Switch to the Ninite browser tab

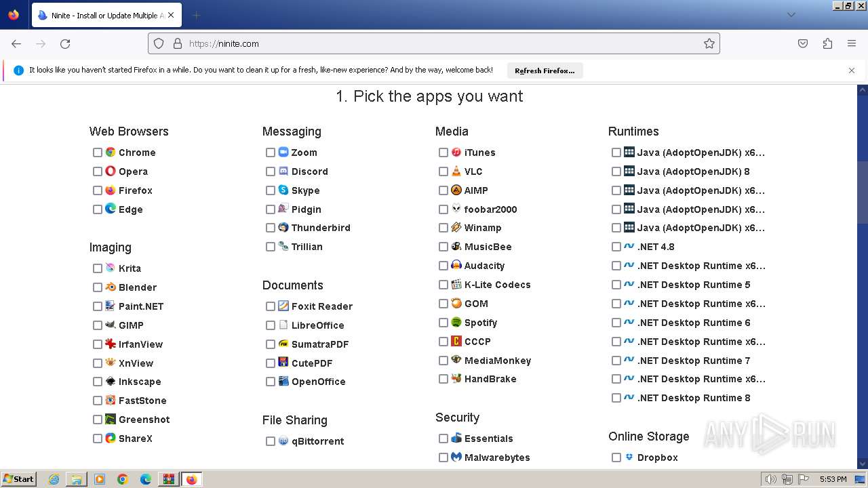[x=106, y=15]
